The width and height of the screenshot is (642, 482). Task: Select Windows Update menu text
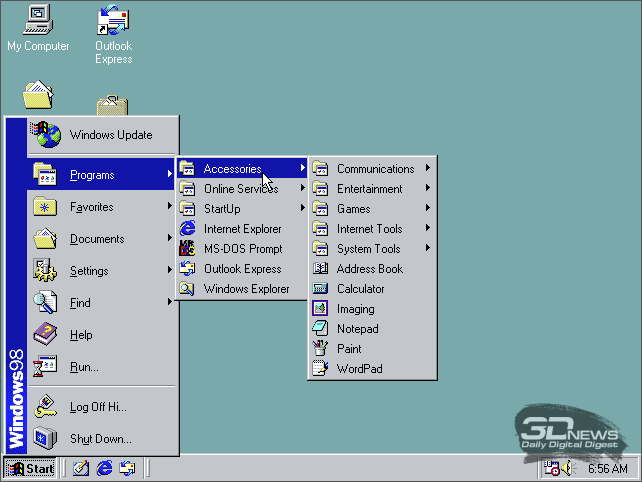[x=111, y=135]
